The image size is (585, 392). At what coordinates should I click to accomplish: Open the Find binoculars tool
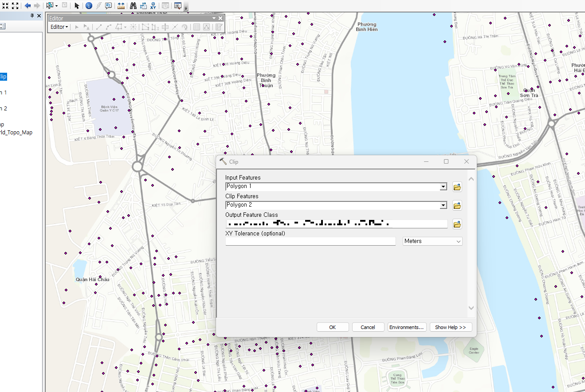(133, 6)
